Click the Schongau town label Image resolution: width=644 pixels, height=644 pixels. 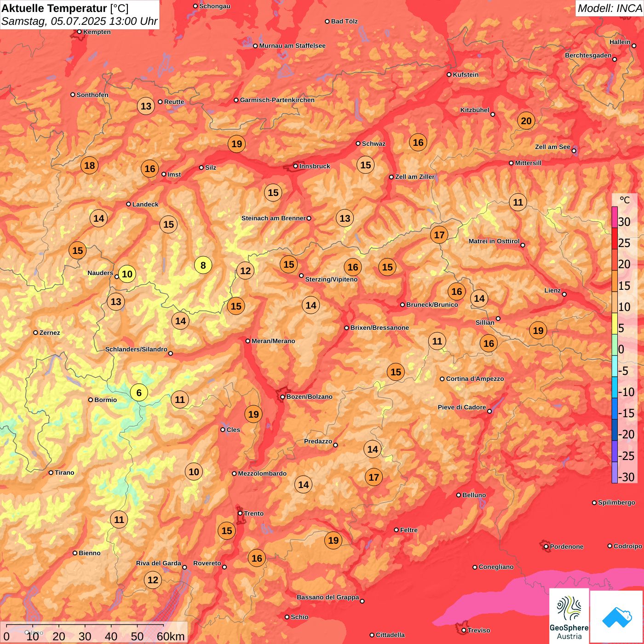[x=215, y=6]
